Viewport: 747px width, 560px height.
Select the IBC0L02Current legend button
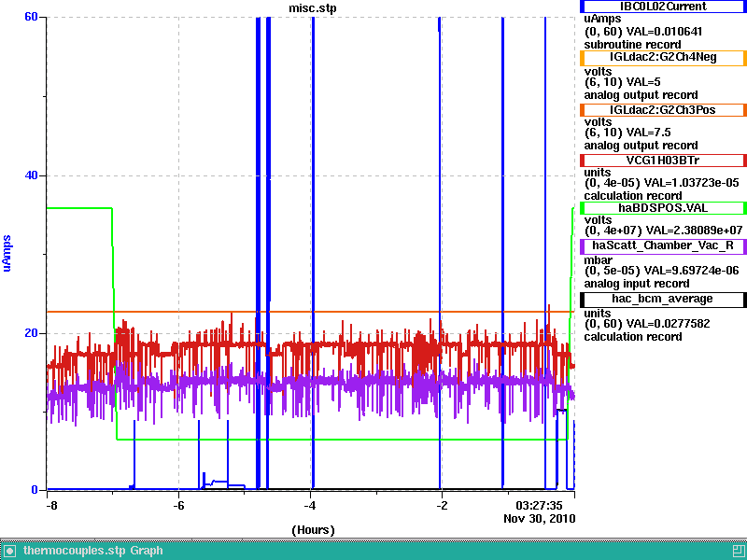[x=663, y=7]
